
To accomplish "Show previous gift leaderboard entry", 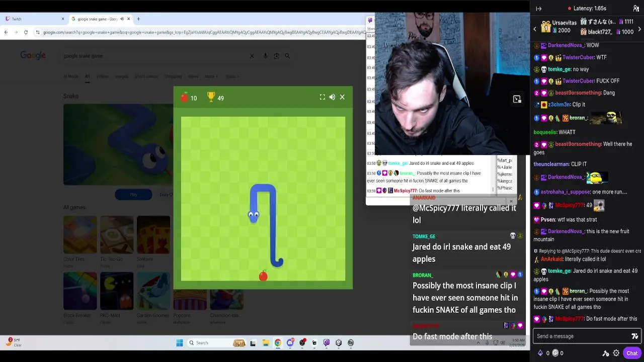I will coord(535,29).
